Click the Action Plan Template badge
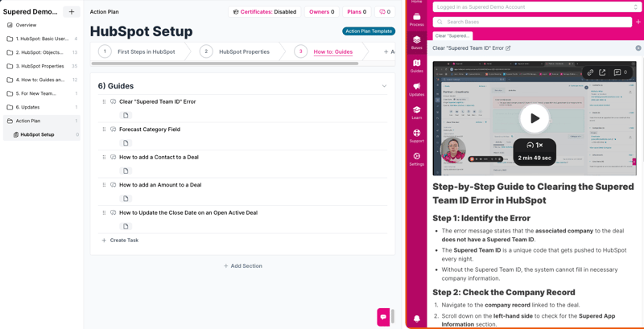 (369, 31)
